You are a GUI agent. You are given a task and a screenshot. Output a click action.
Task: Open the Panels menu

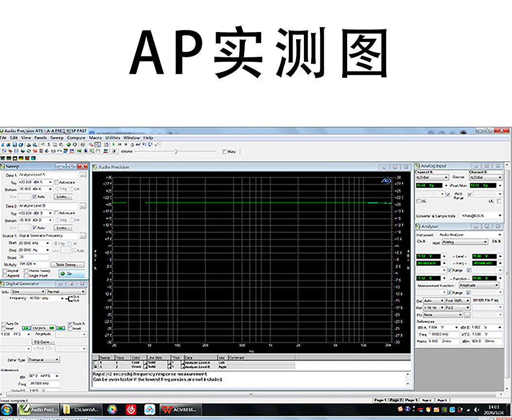tap(40, 138)
